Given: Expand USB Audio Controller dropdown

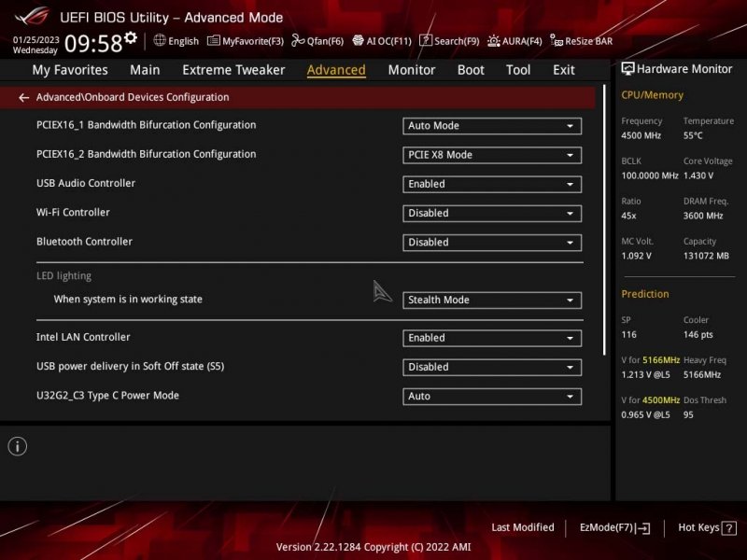Looking at the screenshot, I should click(x=492, y=184).
